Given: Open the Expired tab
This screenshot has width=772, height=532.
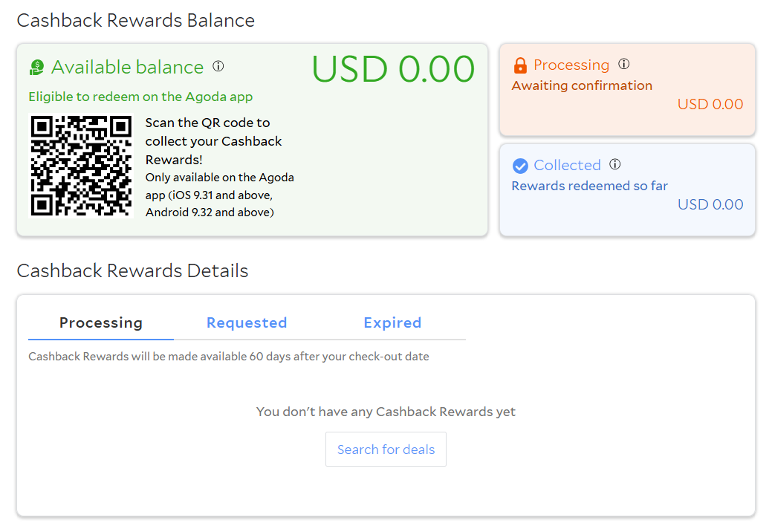Looking at the screenshot, I should [392, 322].
